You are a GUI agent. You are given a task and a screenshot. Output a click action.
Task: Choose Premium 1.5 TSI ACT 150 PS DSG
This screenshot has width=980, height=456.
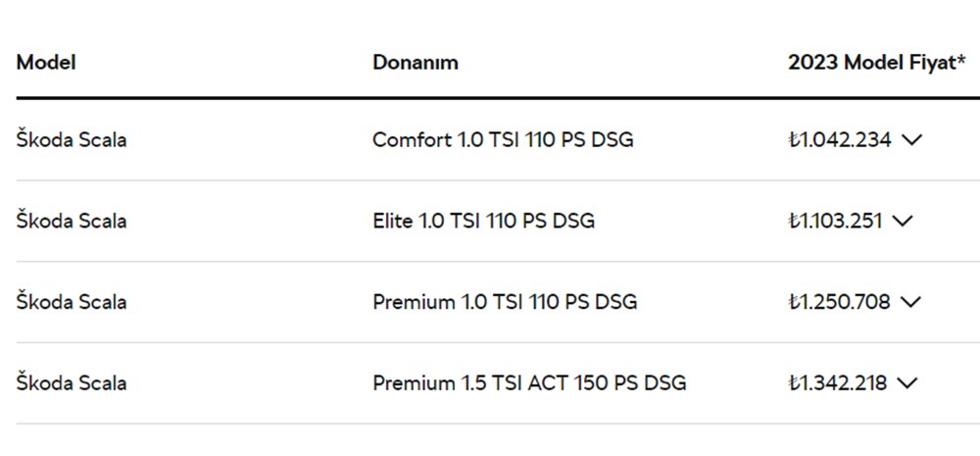(x=528, y=383)
